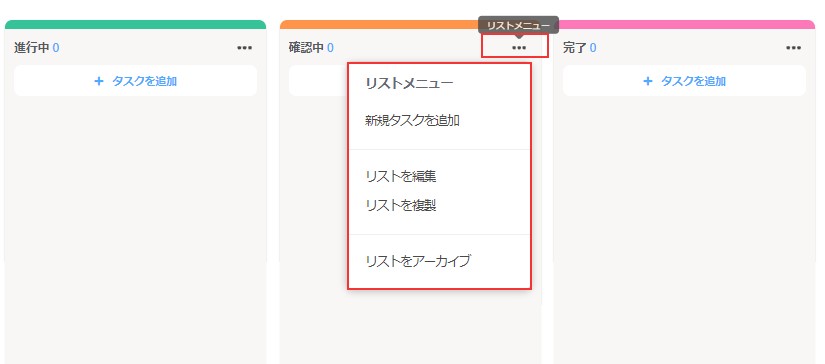Click the 進行中 list title

[32, 48]
